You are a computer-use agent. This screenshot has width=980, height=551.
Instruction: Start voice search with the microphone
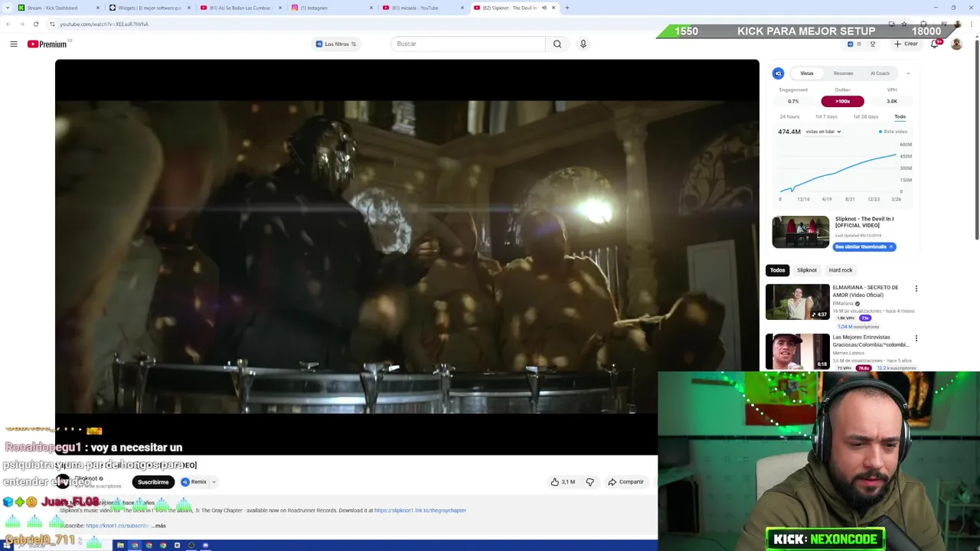(583, 44)
